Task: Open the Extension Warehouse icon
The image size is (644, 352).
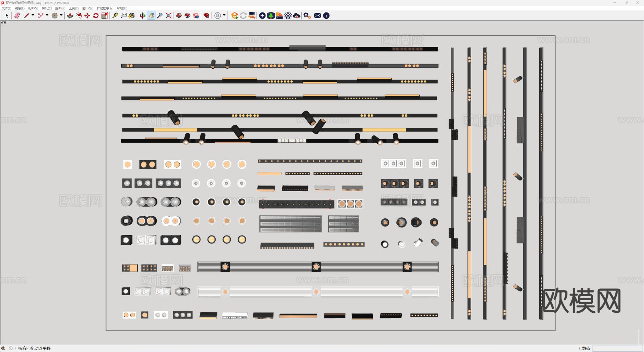Action: click(x=187, y=16)
